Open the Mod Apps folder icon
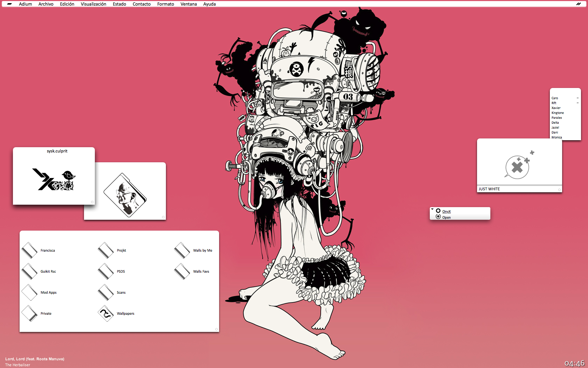Screen dimensions: 588x368 29,292
